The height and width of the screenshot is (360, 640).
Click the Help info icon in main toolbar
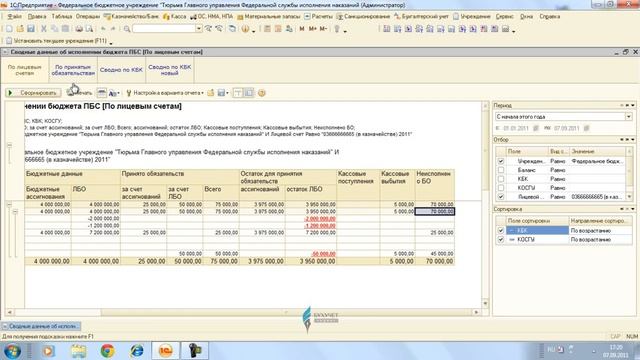(245, 29)
